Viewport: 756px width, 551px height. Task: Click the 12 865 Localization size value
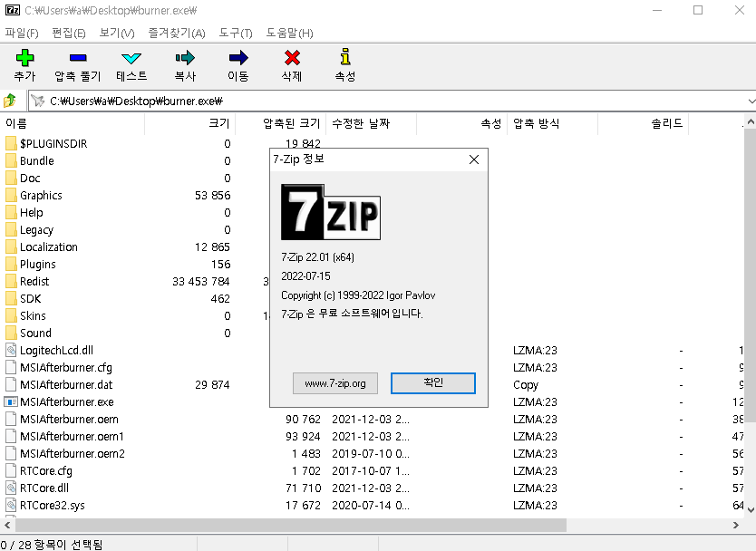click(x=212, y=246)
